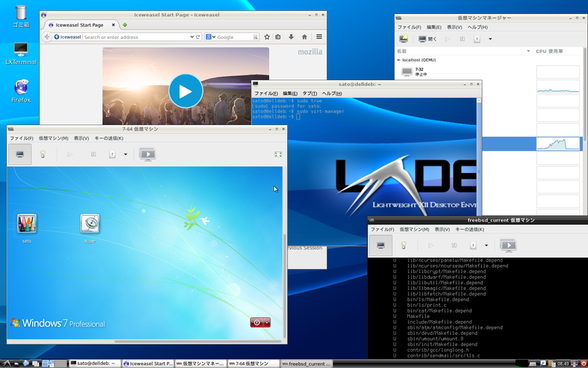This screenshot has width=588, height=368.
Task: Open shutdown options dropdown in virtual machine manager
Action: [490, 39]
